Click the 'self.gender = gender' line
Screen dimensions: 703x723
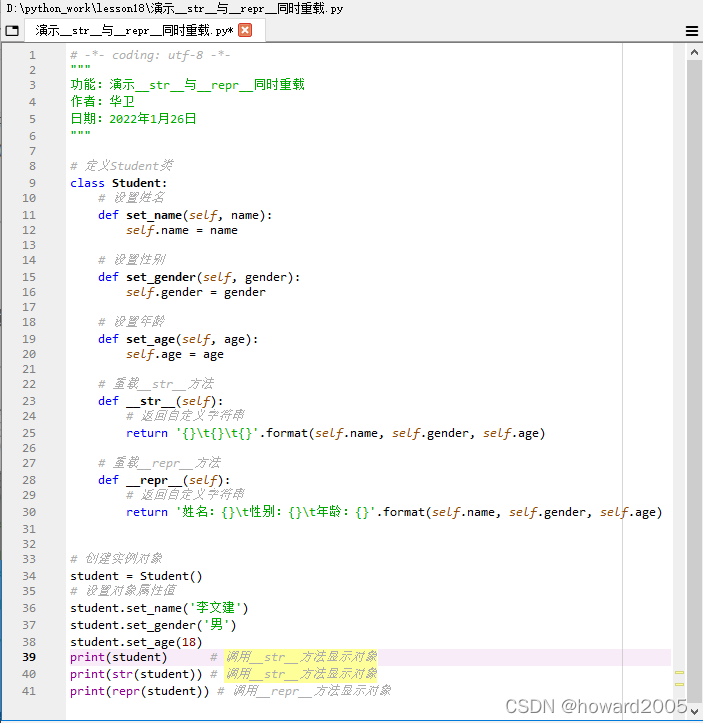pos(195,292)
